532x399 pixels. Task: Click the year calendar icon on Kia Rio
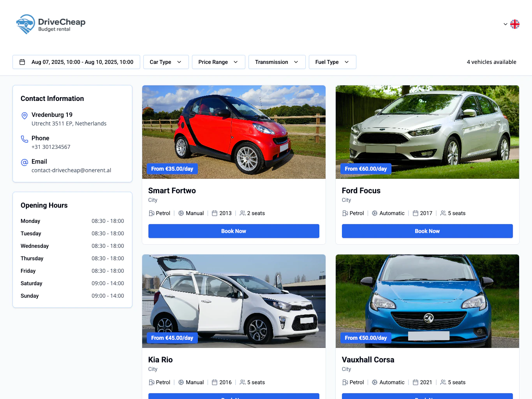coord(215,382)
